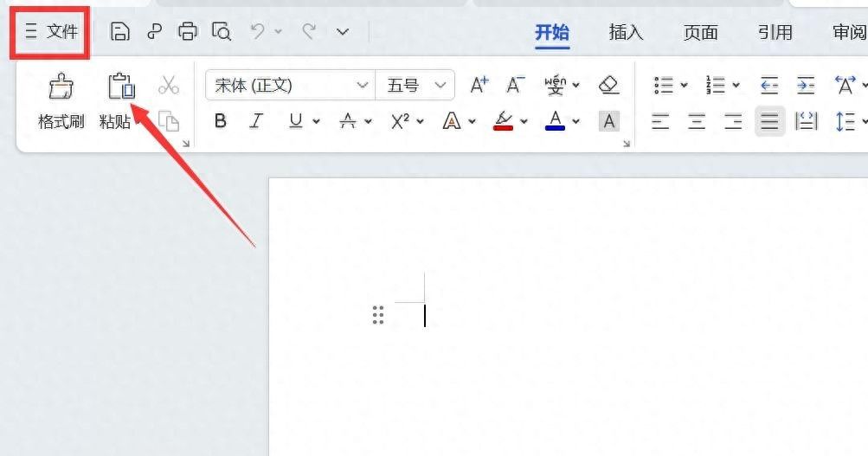Toggle Superscript X² formatting

(x=400, y=120)
